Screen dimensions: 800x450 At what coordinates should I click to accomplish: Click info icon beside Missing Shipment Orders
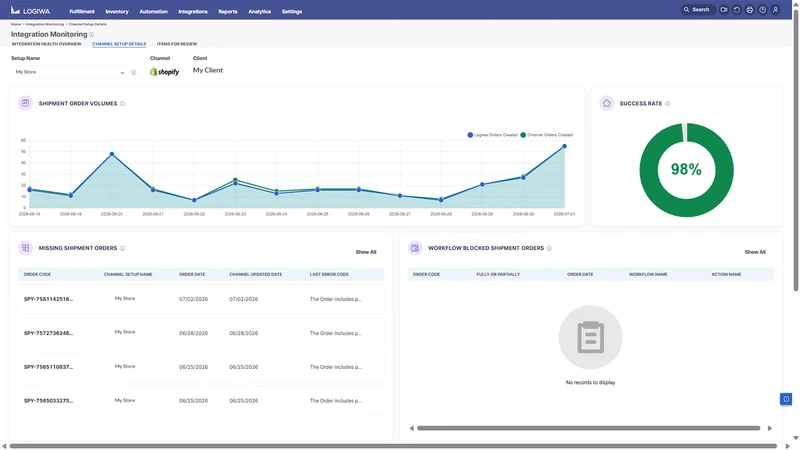pos(122,248)
